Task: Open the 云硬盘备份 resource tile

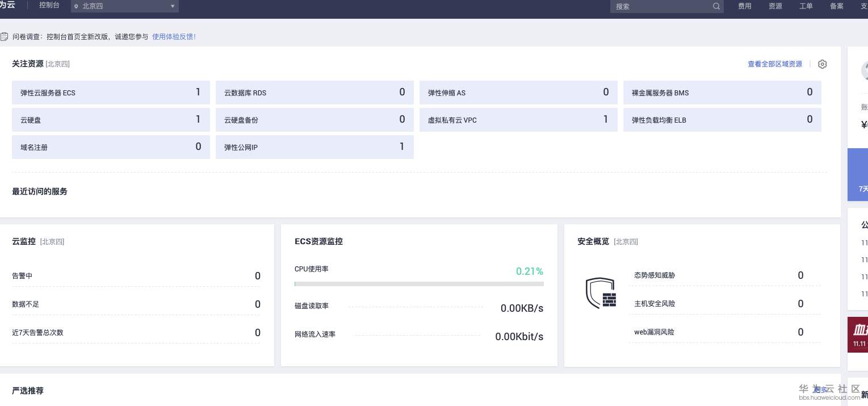Action: (315, 120)
